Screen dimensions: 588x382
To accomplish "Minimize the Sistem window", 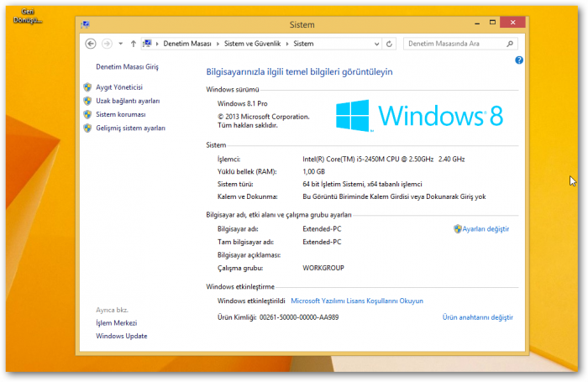I will pyautogui.click(x=477, y=24).
